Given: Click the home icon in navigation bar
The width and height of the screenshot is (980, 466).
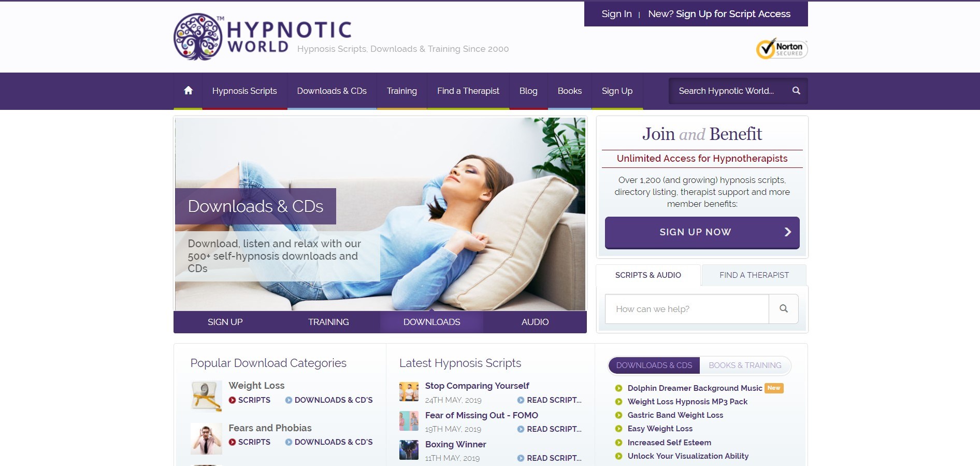Looking at the screenshot, I should click(x=188, y=91).
